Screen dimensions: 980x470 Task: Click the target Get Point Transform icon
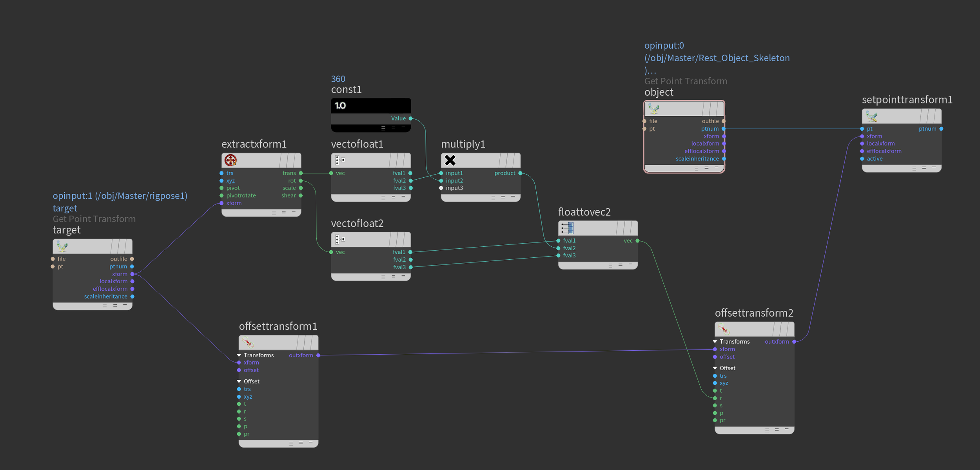pos(62,246)
